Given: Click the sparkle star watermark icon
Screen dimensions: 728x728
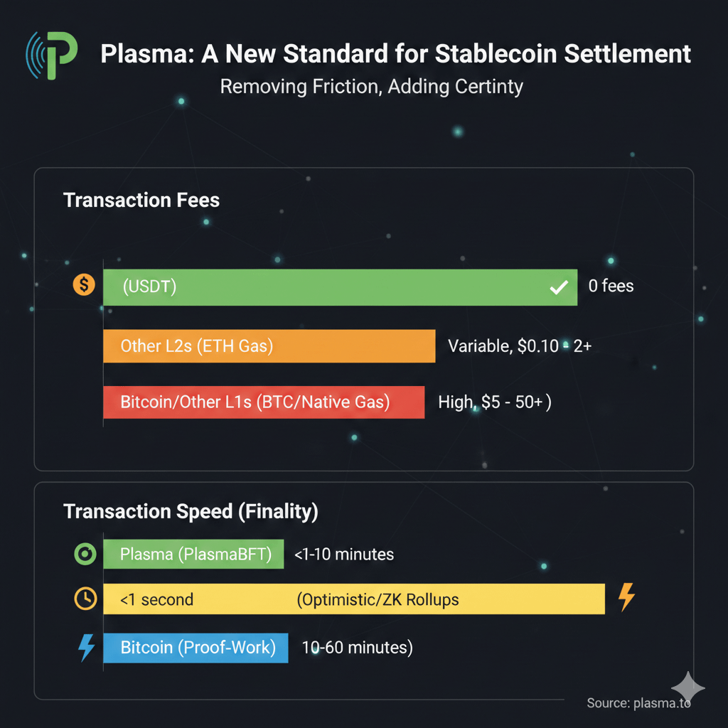Looking at the screenshot, I should click(687, 688).
